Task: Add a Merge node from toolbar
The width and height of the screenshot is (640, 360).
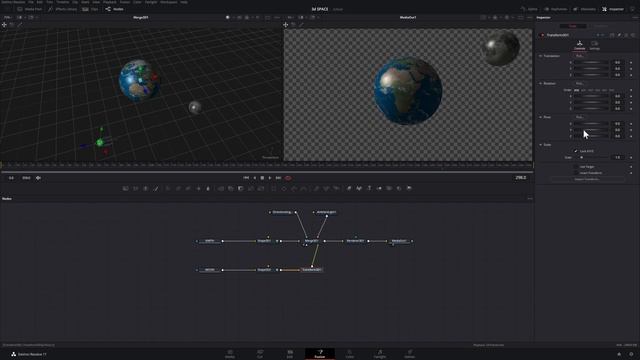Action: 220,188
